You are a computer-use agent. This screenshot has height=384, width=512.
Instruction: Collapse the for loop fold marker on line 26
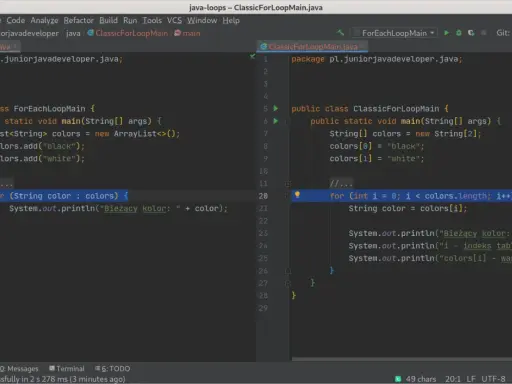pyautogui.click(x=288, y=271)
